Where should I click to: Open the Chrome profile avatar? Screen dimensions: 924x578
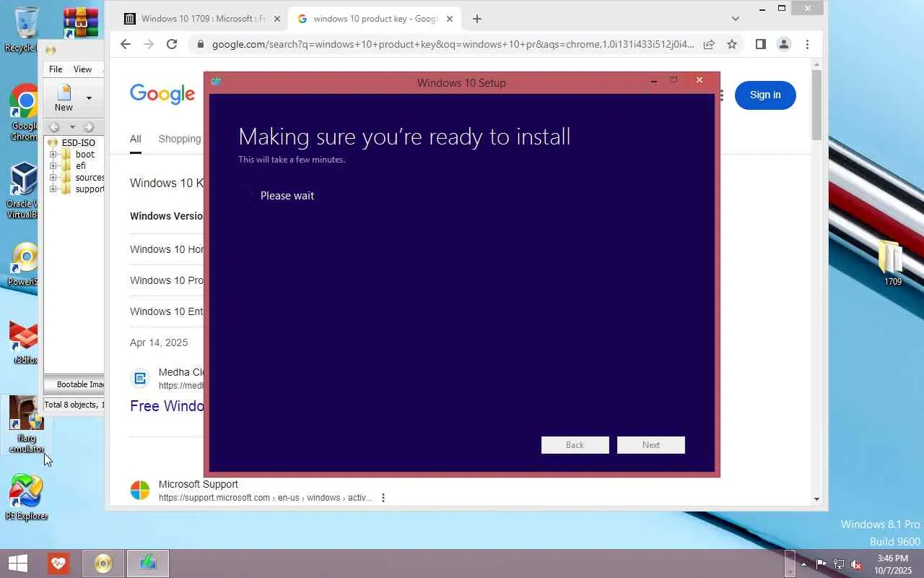coord(783,44)
